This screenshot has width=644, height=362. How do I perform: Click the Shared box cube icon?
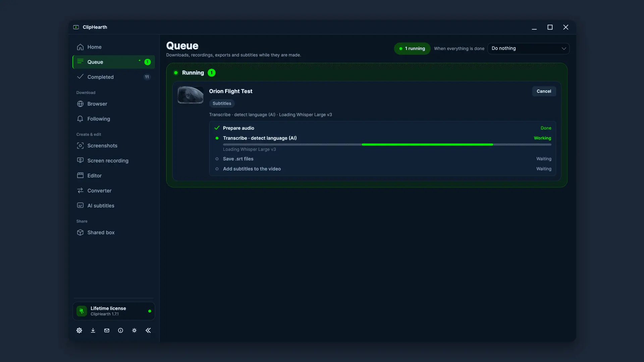[80, 233]
